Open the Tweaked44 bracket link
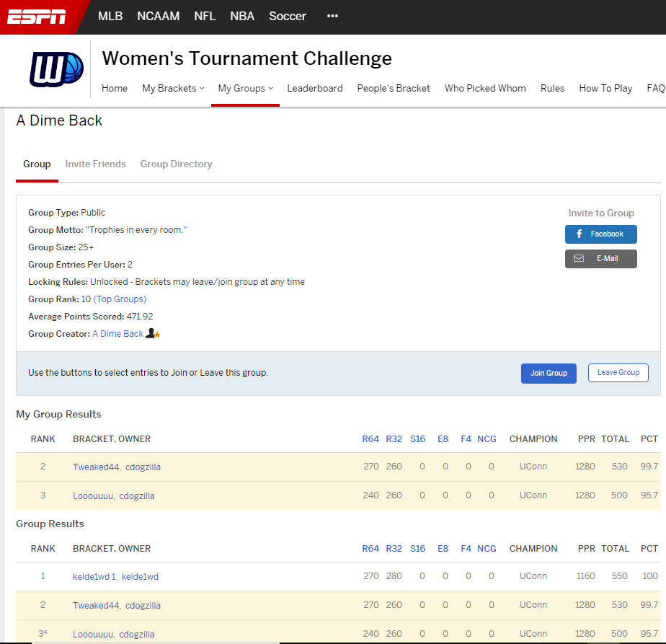This screenshot has height=644, width=666. (96, 467)
